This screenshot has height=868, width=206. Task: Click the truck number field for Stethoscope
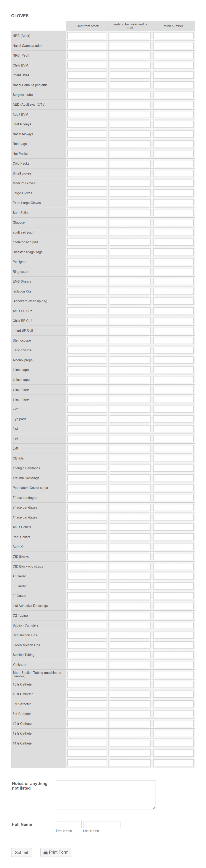[173, 340]
